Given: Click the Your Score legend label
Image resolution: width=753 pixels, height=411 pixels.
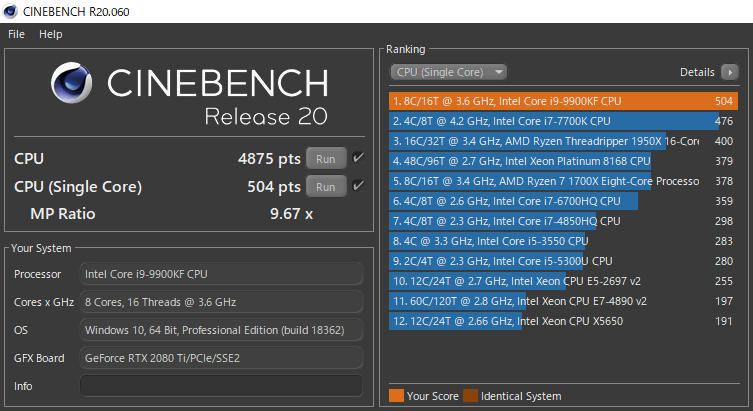Looking at the screenshot, I should click(x=432, y=396).
